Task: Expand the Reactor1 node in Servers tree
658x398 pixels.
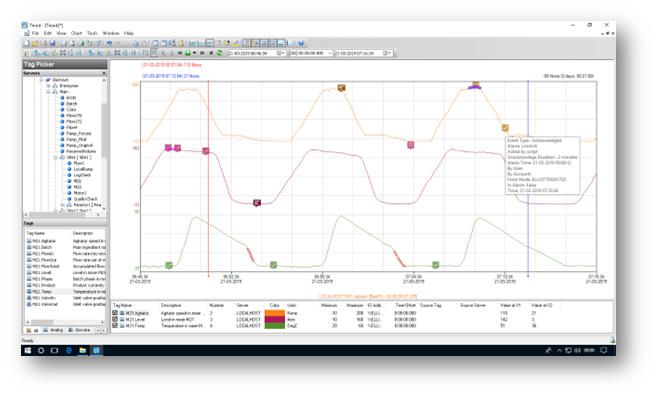Action: (x=63, y=205)
